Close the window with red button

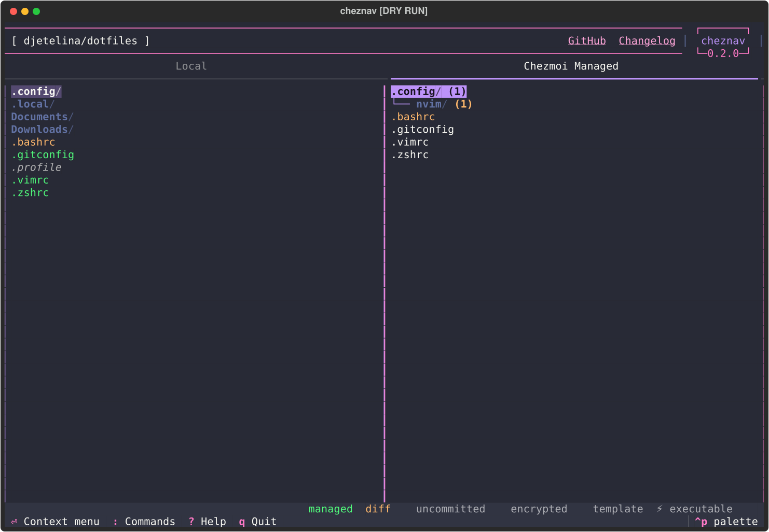click(x=13, y=11)
